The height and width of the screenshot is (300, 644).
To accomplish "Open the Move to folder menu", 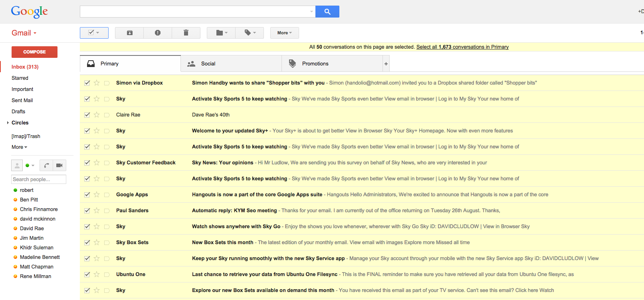I will coord(221,33).
